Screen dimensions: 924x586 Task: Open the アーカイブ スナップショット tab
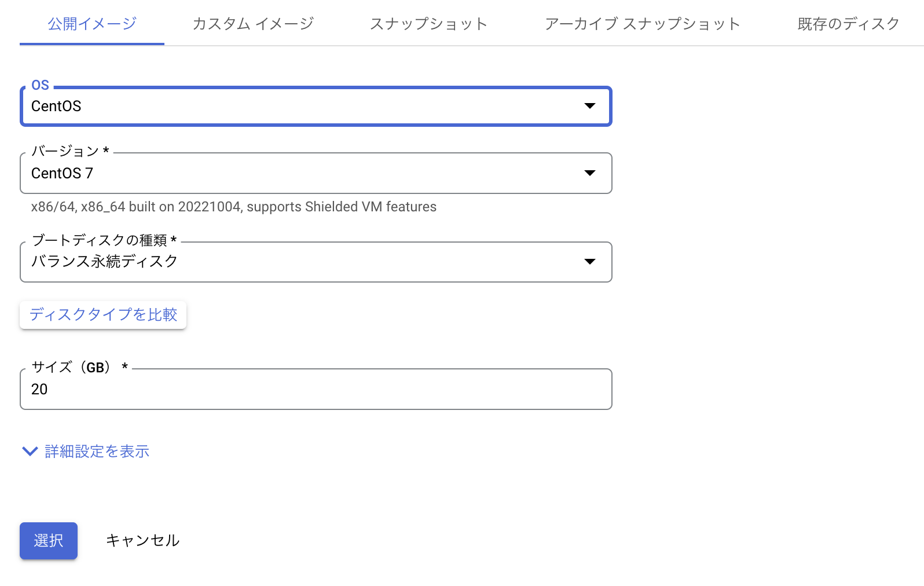coord(641,24)
